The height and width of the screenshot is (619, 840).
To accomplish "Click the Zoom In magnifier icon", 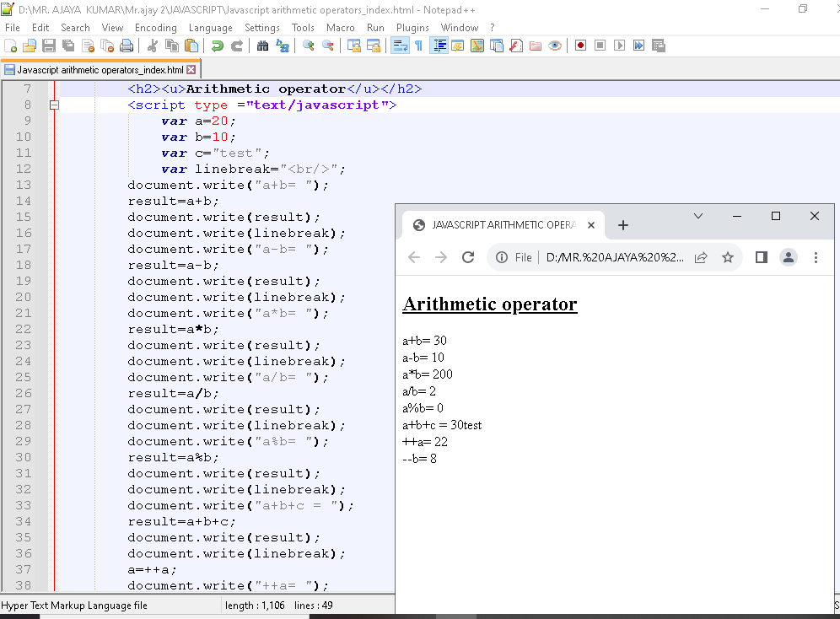I will click(309, 46).
